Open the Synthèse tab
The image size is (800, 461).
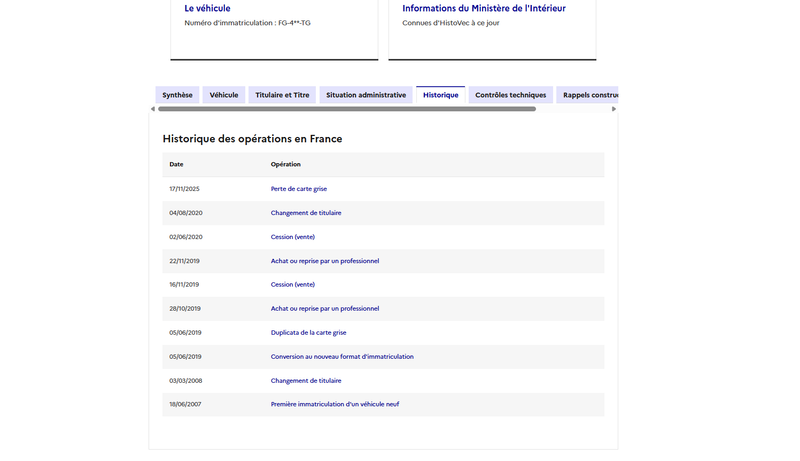point(178,95)
